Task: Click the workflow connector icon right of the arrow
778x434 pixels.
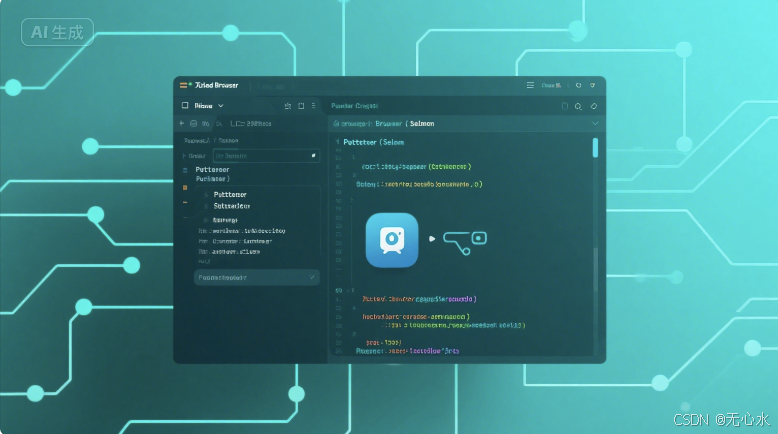Action: coord(465,243)
